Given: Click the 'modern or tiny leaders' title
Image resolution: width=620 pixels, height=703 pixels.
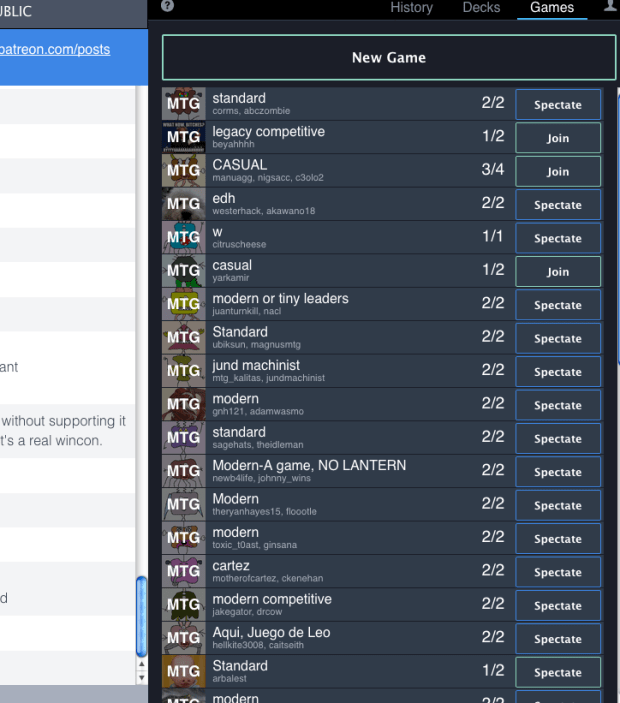Looking at the screenshot, I should (280, 299).
